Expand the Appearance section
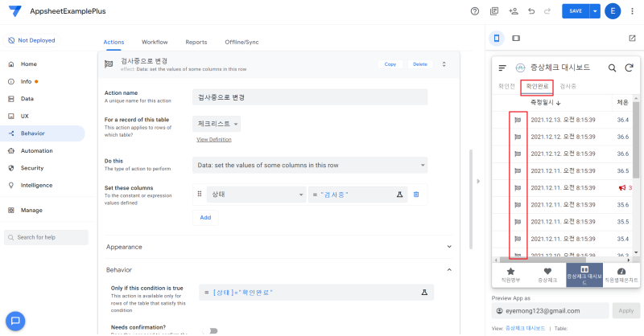Viewport: 644px width, 336px height. click(x=448, y=247)
